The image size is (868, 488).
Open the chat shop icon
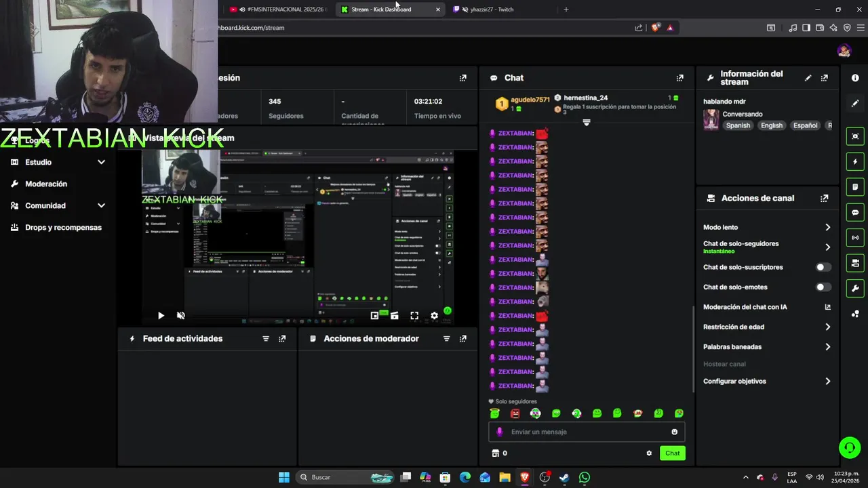tap(495, 453)
